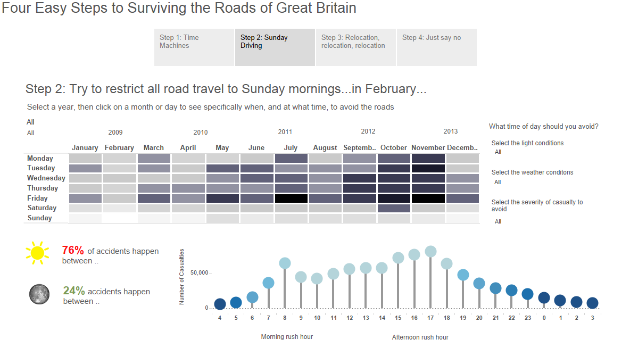
Task: Click the hour 4 dark blue circle
Action: (220, 304)
